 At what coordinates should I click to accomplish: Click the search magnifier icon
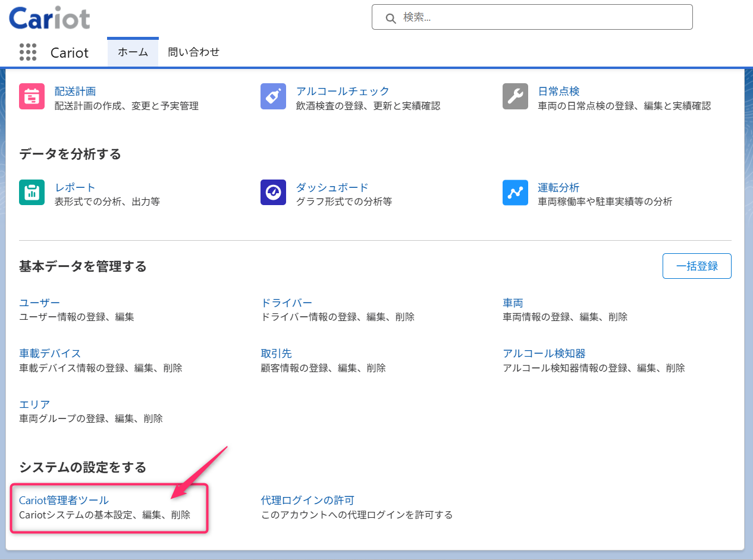pyautogui.click(x=391, y=18)
